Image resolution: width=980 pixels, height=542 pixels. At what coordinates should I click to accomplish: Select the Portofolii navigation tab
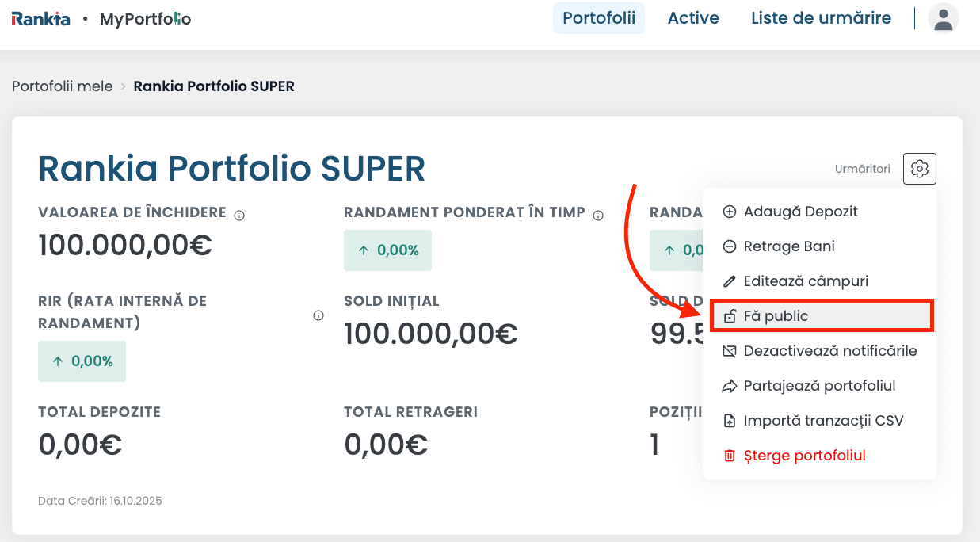[x=599, y=18]
